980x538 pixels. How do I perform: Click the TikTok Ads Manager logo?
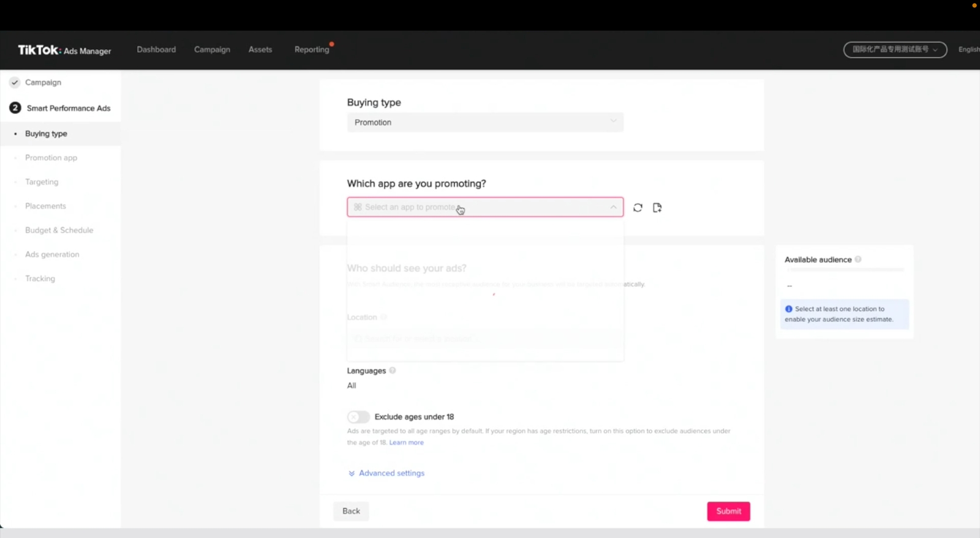pos(64,50)
